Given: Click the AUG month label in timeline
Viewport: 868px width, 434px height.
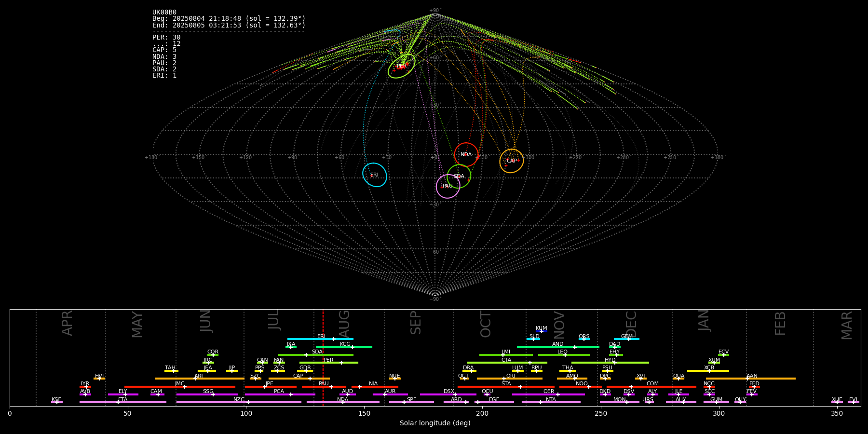Looking at the screenshot, I should (344, 324).
